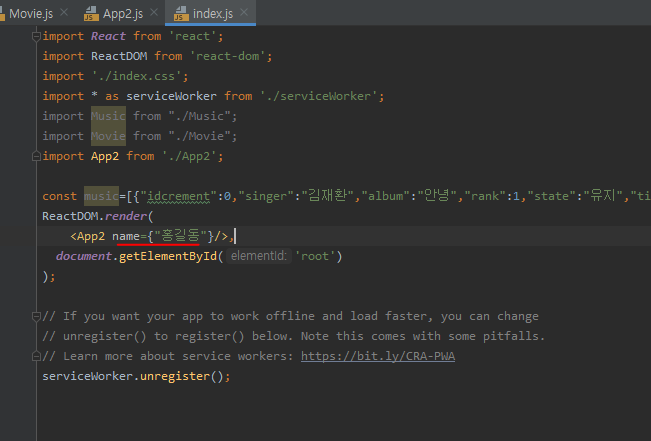Click the 'album' key in music array

(x=385, y=196)
